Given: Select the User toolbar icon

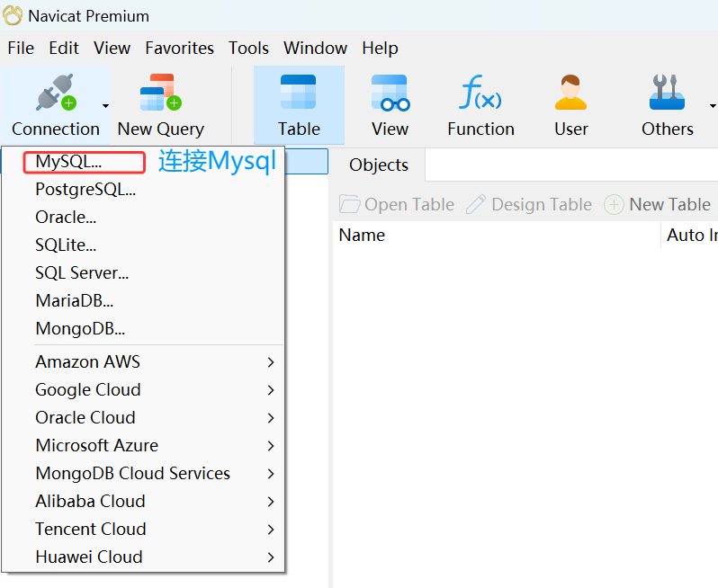Looking at the screenshot, I should [570, 92].
